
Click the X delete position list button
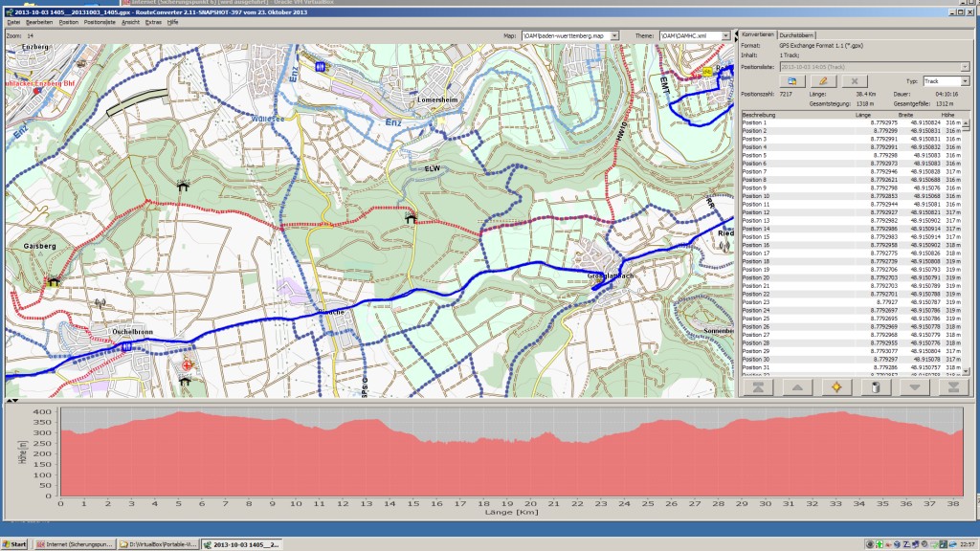coord(853,81)
